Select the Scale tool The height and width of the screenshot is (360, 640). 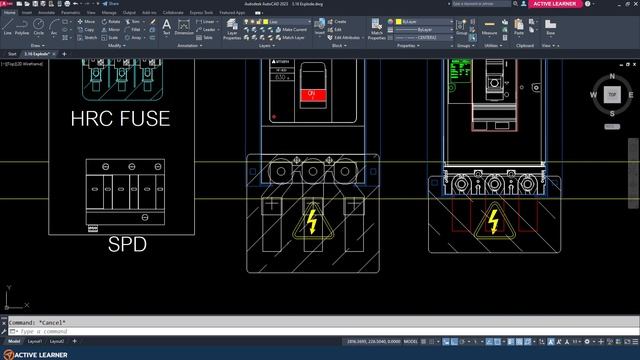point(109,38)
